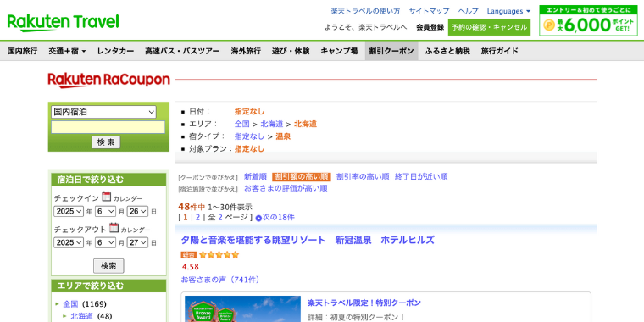
Task: Click area breadcrumb 全国
Action: pyautogui.click(x=241, y=124)
